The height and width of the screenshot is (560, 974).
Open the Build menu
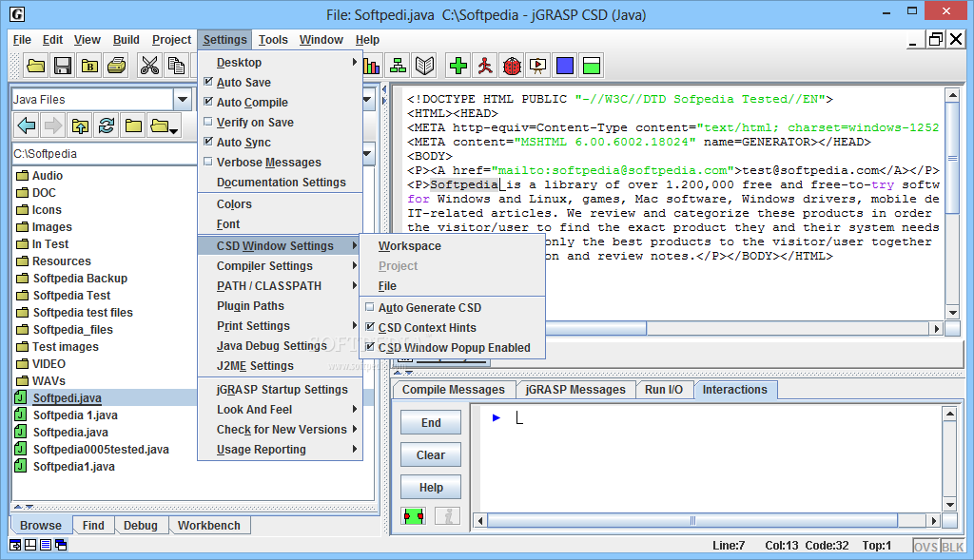(x=127, y=40)
